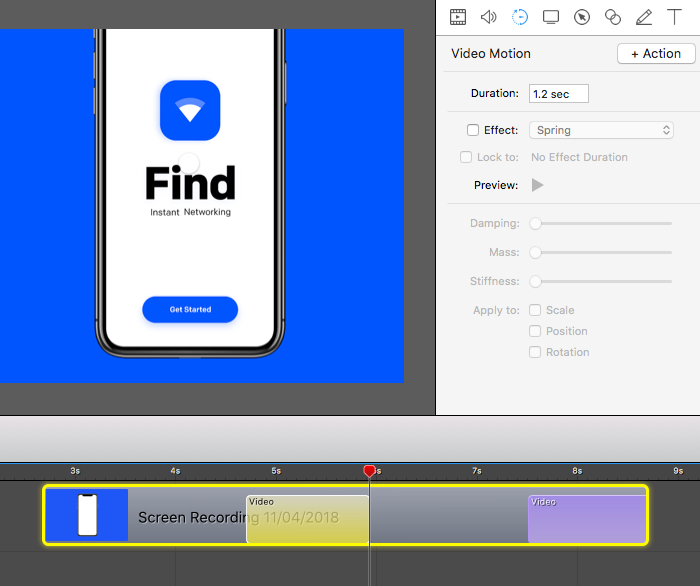Click the 'Instant Networking' subtitle in preview
700x586 pixels.
click(x=191, y=212)
